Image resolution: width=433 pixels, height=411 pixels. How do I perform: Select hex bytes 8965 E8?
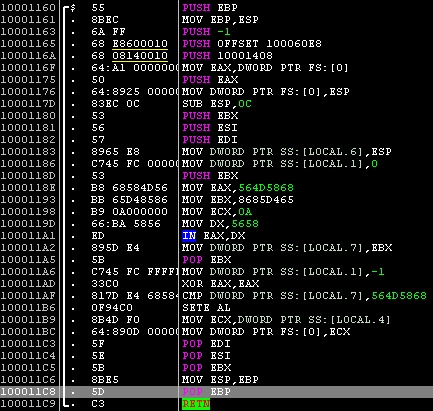[x=115, y=152]
